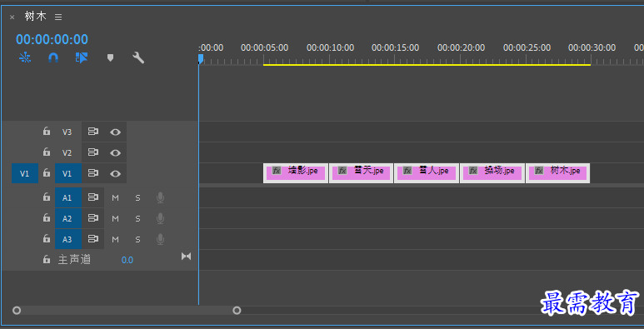Click fx badge on 蓝人.jpe clip
This screenshot has height=329, width=644.
407,171
